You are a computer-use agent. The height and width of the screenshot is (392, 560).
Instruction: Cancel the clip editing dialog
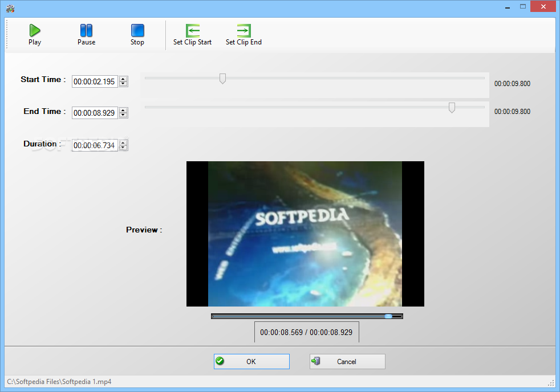click(x=347, y=361)
